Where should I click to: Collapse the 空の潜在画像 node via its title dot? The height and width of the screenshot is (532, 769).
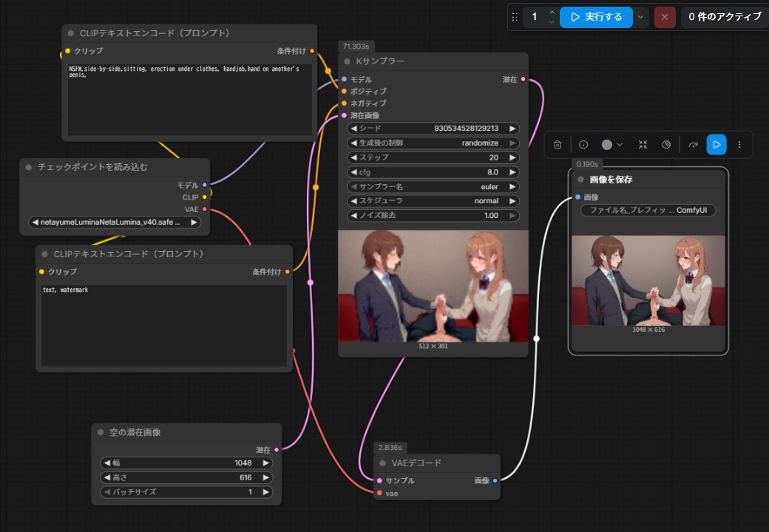click(x=101, y=432)
